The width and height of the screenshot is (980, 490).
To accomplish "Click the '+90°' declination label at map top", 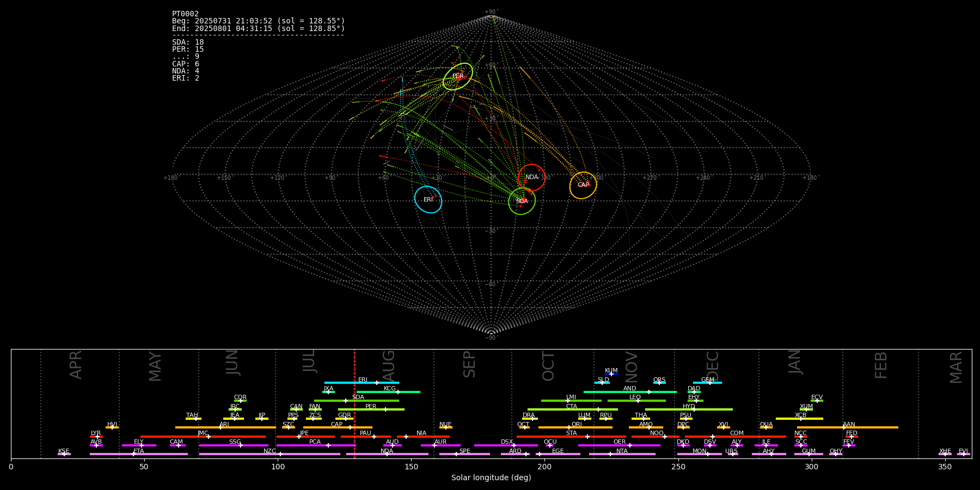I will (x=491, y=12).
